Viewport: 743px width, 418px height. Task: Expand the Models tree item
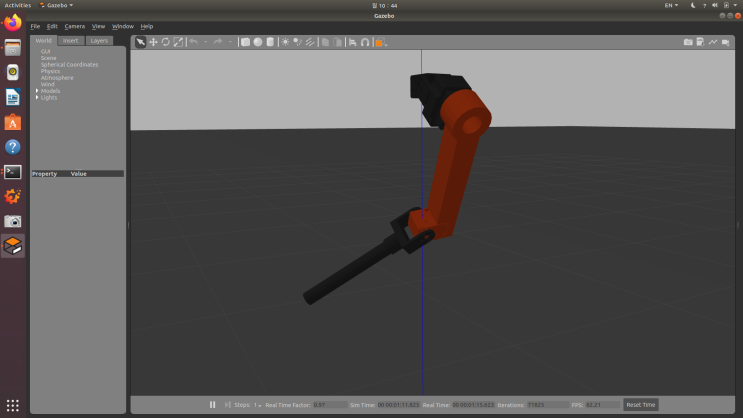(x=37, y=91)
